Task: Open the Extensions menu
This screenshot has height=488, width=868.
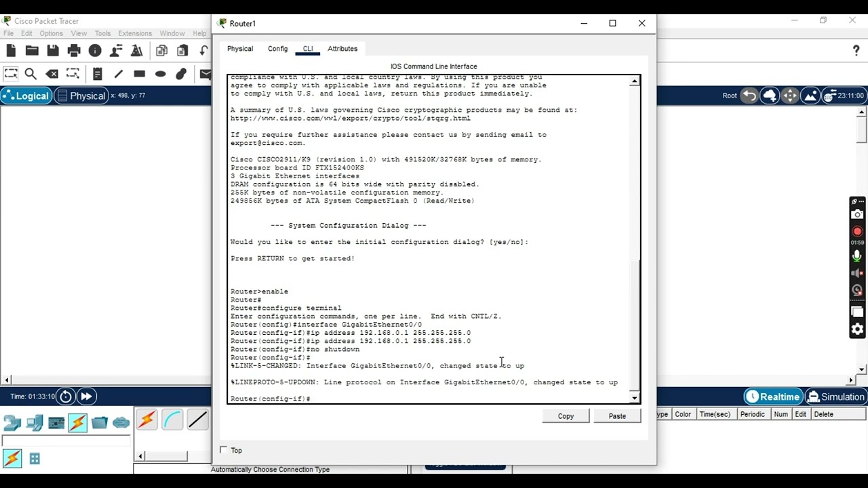Action: (135, 33)
